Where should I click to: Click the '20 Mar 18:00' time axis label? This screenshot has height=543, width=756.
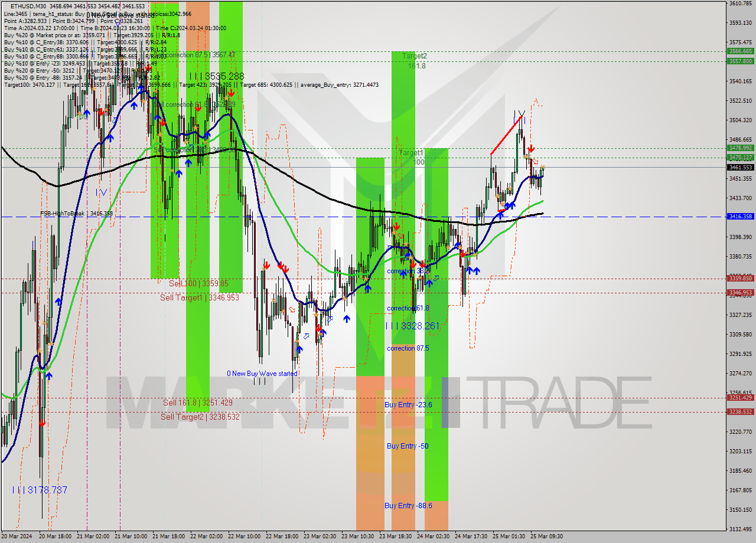(56, 537)
